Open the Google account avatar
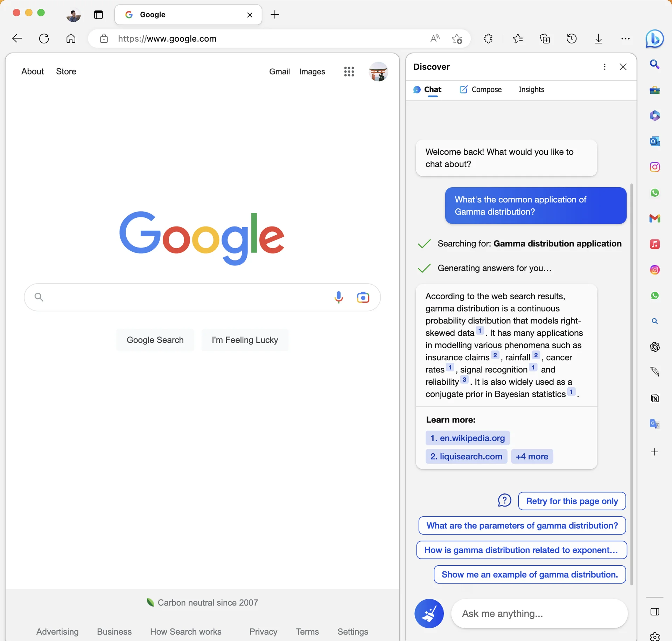The image size is (672, 641). [x=378, y=71]
